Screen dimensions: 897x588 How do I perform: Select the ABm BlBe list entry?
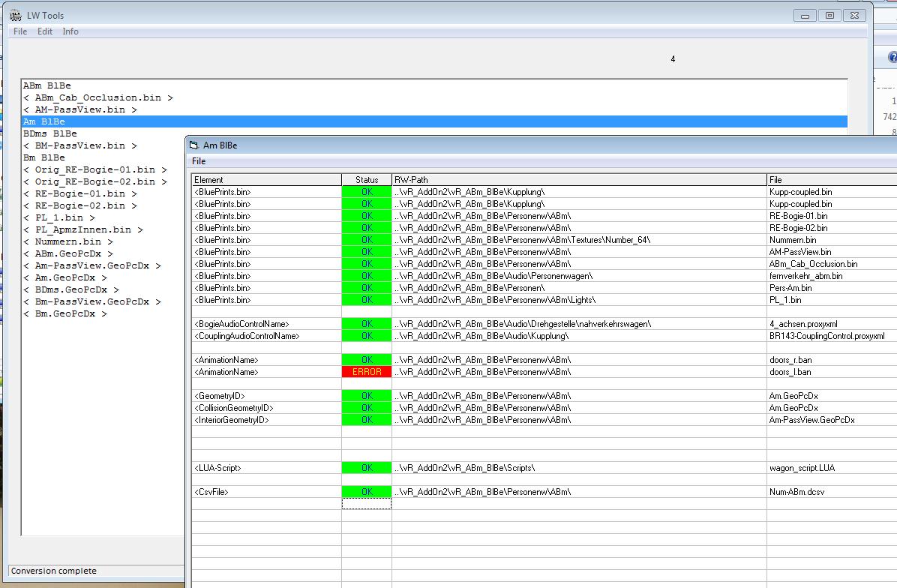[x=46, y=85]
